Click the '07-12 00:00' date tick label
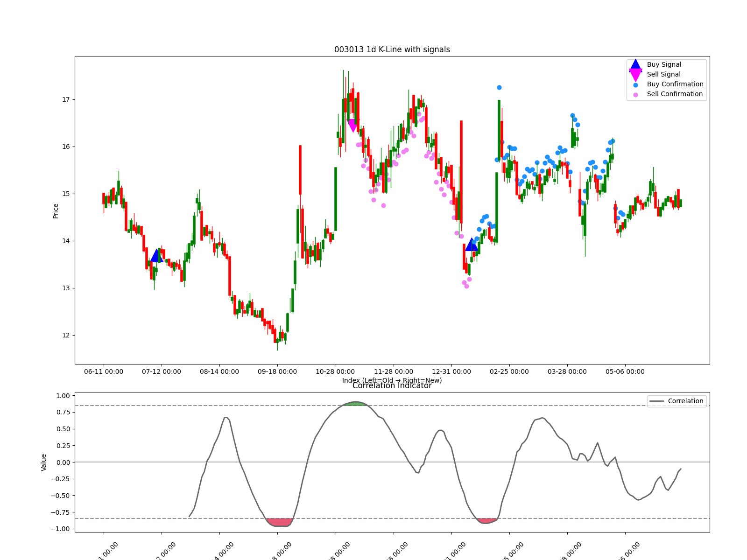Screen dimensions: 747x560 [x=162, y=372]
